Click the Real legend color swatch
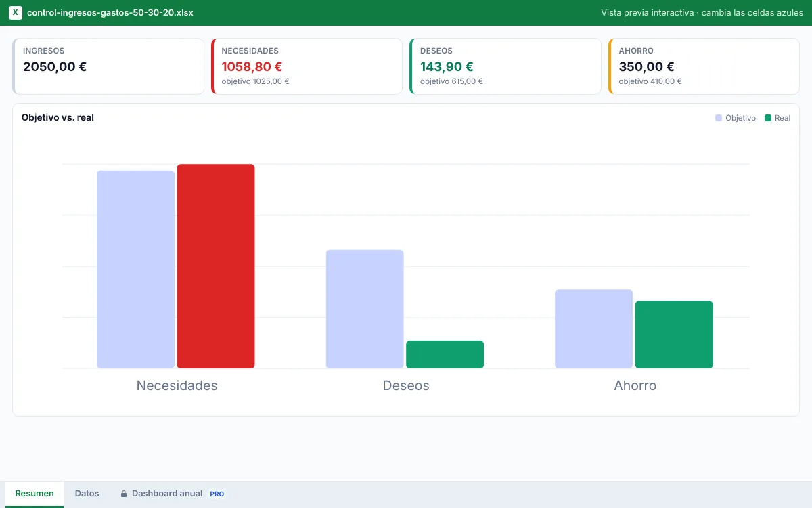The width and height of the screenshot is (812, 508). (x=768, y=118)
